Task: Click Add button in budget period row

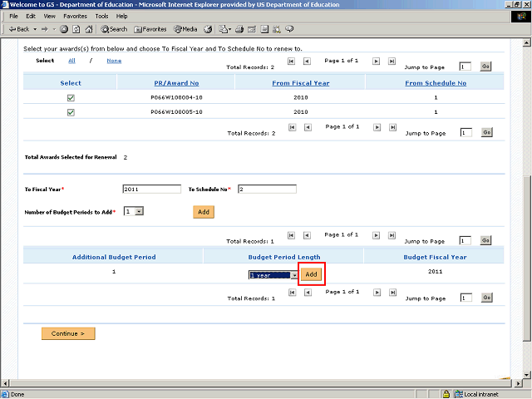Action: pyautogui.click(x=311, y=274)
